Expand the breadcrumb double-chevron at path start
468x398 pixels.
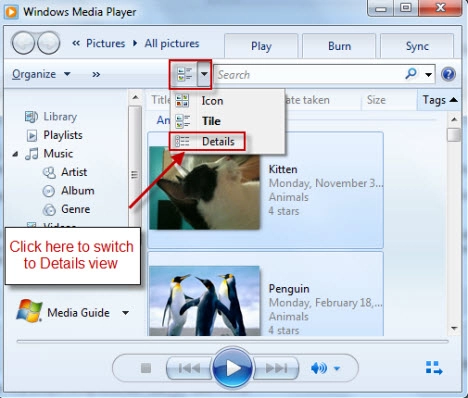coord(76,43)
